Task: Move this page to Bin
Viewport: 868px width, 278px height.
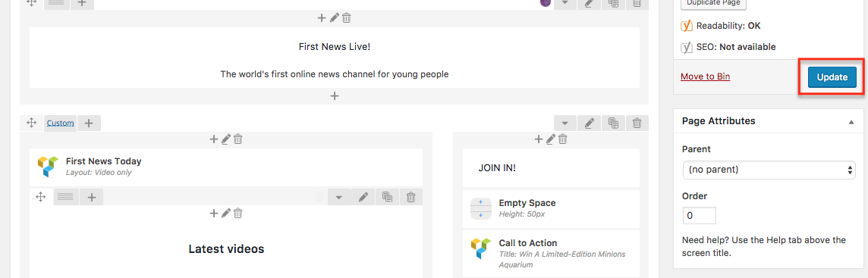Action: pyautogui.click(x=706, y=77)
